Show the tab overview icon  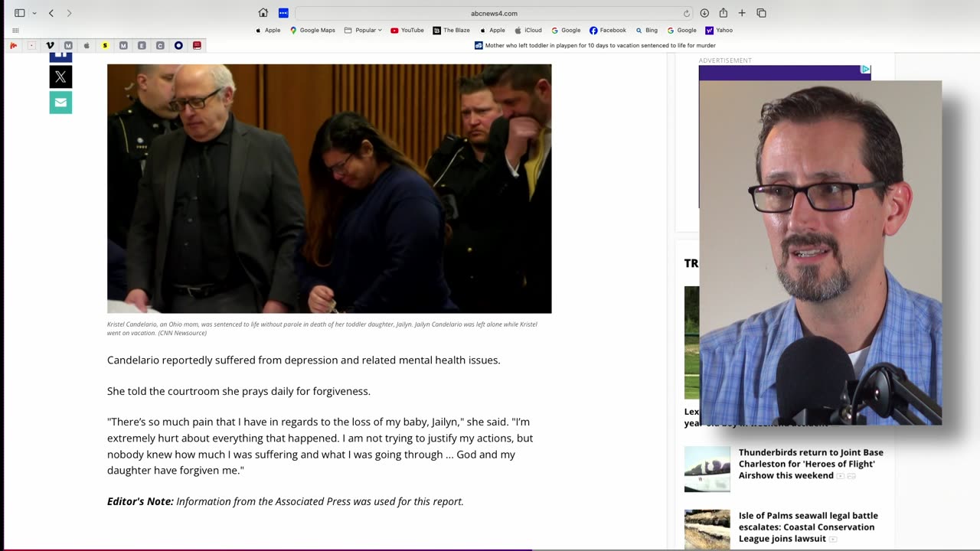coord(761,13)
